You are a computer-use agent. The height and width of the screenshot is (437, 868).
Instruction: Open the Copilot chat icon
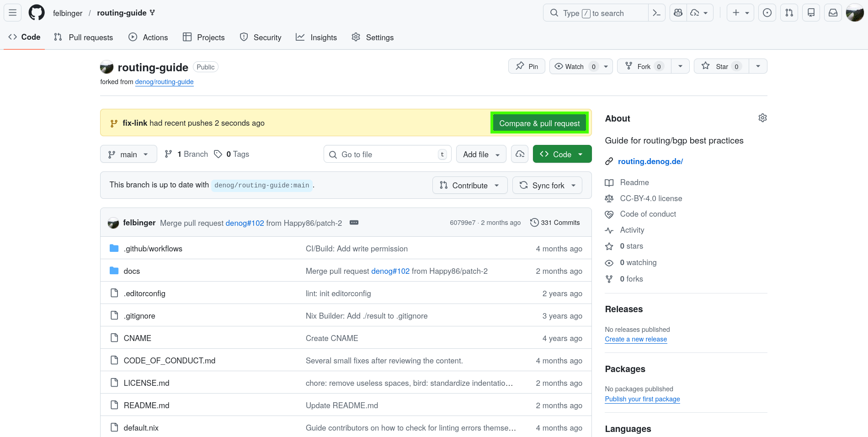pyautogui.click(x=678, y=13)
